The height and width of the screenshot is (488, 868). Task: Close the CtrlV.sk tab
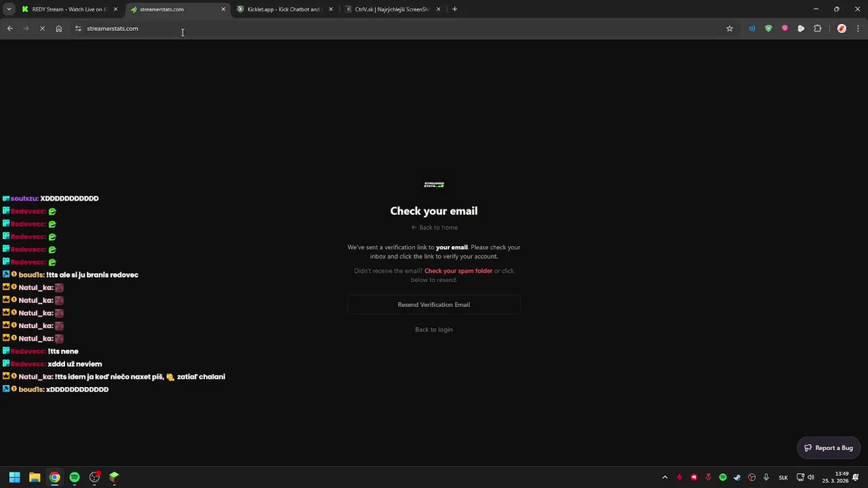438,9
